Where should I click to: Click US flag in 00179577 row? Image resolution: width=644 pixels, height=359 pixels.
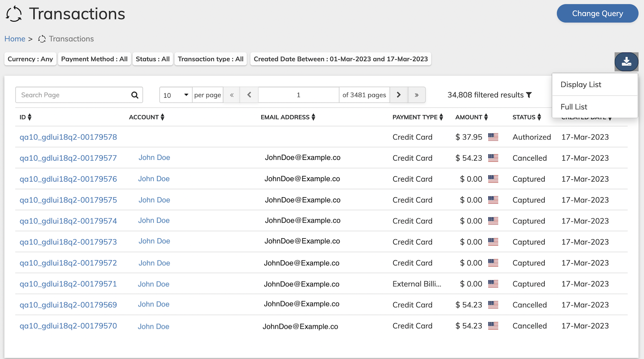(493, 158)
